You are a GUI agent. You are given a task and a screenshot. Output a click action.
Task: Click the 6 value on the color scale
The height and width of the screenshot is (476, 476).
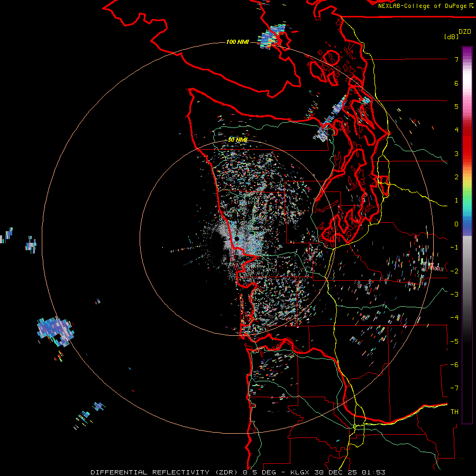coord(456,83)
